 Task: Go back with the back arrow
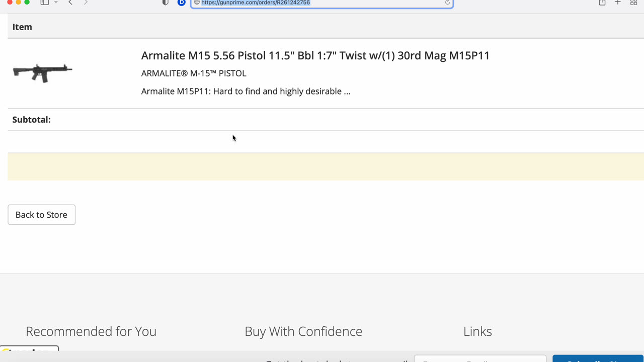pos(70,3)
